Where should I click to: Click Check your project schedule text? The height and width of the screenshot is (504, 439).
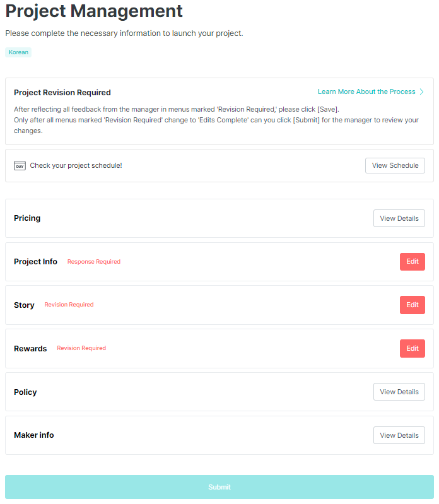[x=76, y=166]
